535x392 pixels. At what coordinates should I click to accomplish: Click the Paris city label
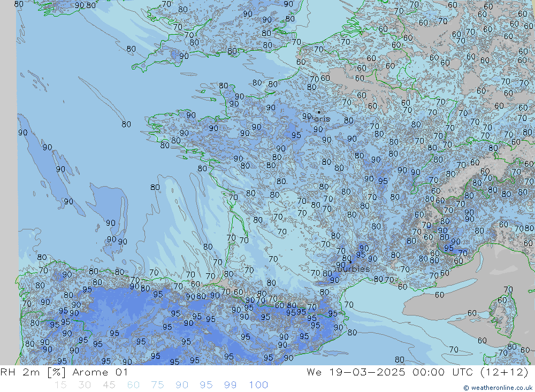(319, 119)
